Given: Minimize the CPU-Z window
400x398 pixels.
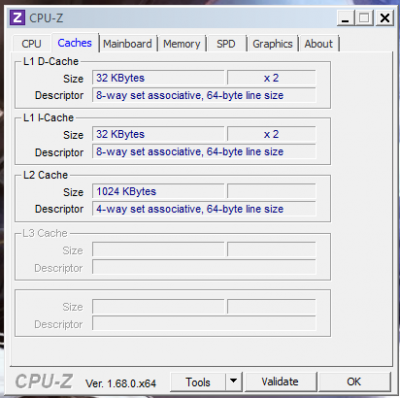Looking at the screenshot, I should pyautogui.click(x=345, y=18).
